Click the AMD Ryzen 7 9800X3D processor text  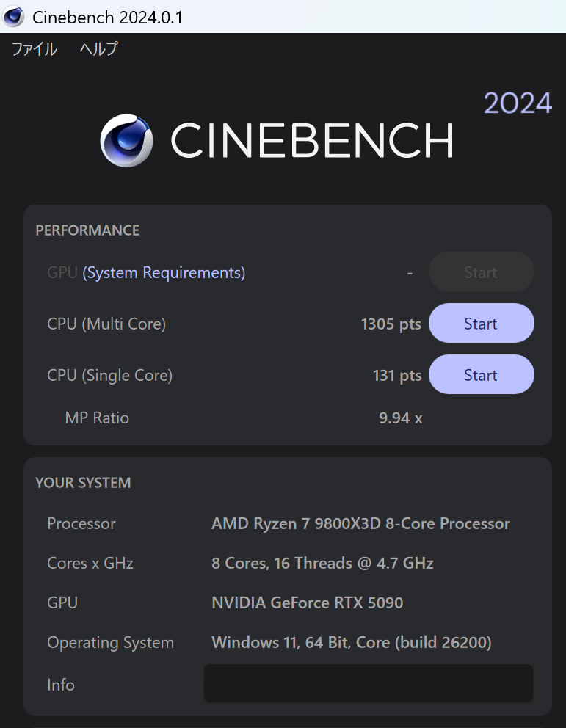360,524
